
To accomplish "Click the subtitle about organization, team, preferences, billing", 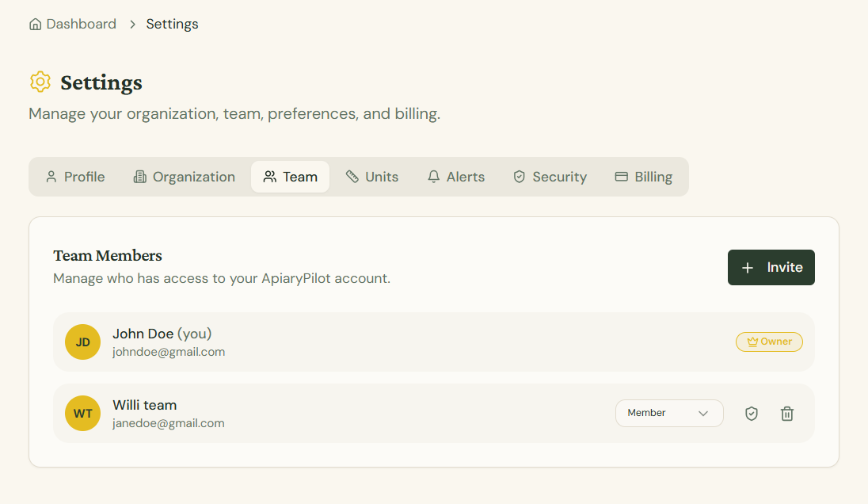I will tap(234, 113).
